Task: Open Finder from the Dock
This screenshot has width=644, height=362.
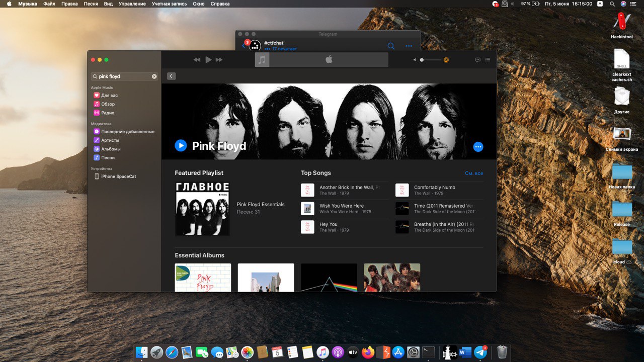Action: coord(142,352)
